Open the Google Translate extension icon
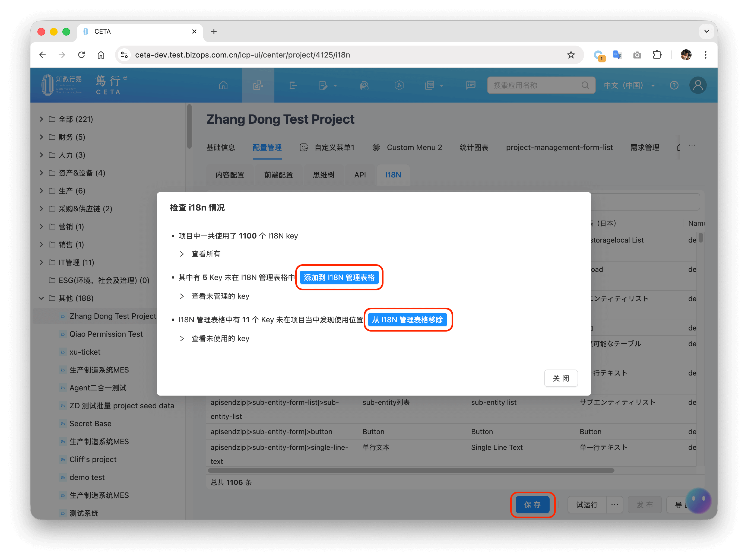 (617, 55)
